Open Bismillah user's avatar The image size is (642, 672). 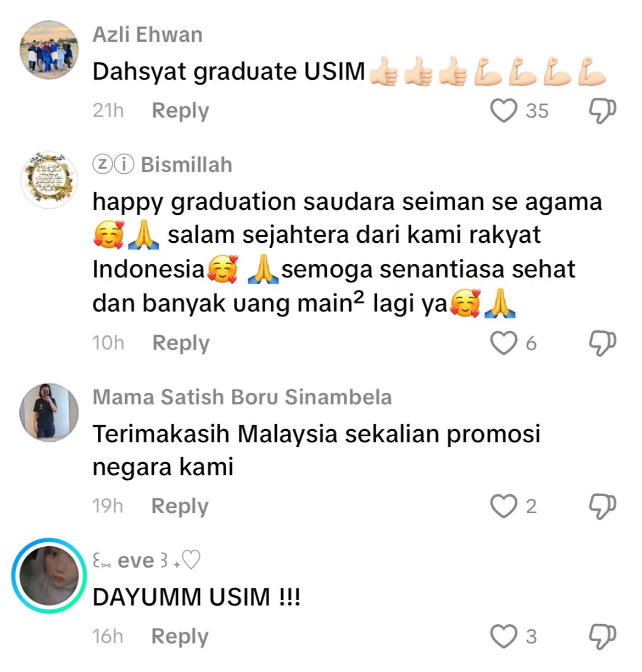pos(49,180)
